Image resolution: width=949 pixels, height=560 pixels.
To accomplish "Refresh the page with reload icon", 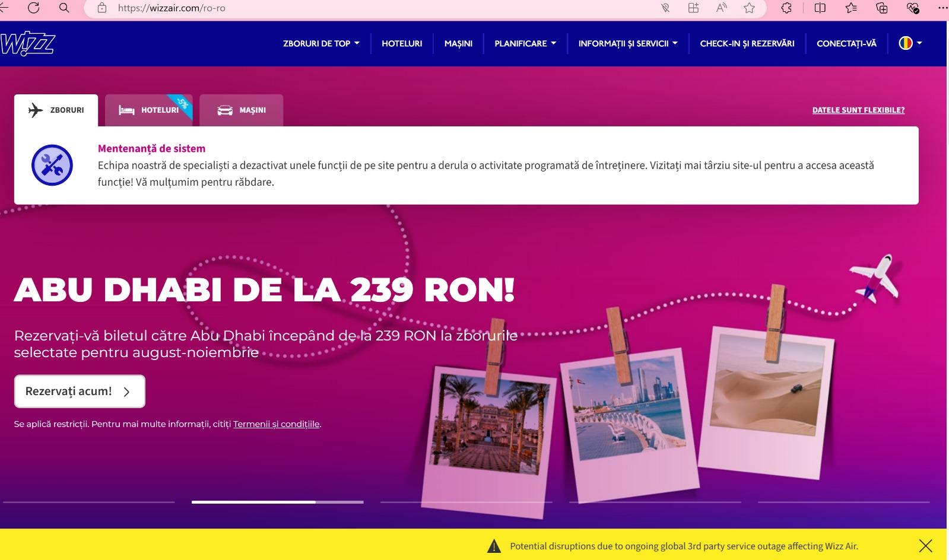I will point(34,8).
